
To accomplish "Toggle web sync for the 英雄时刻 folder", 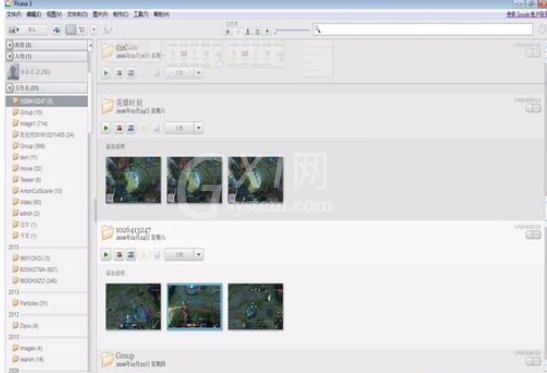I will [533, 108].
